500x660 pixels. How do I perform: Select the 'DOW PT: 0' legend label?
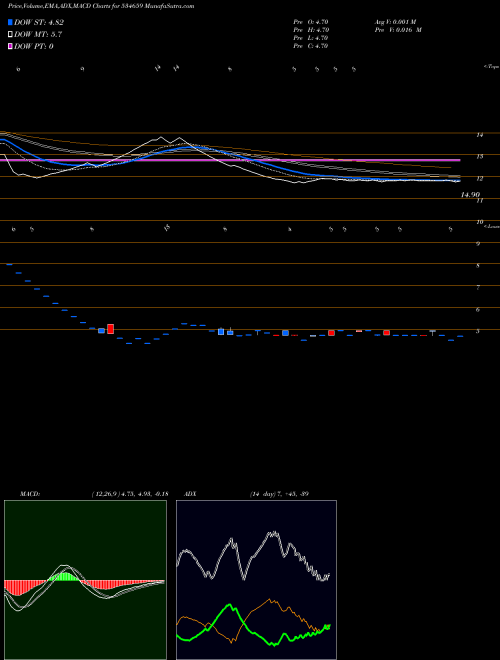(34, 46)
